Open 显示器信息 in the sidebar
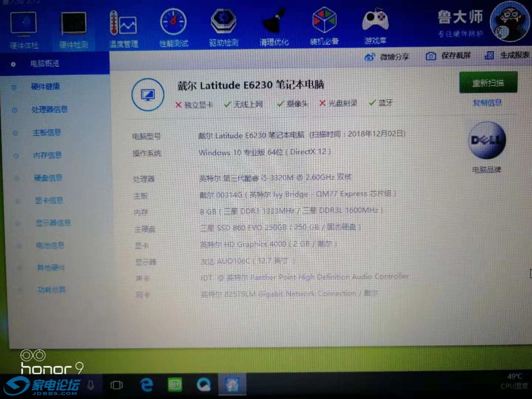 [53, 223]
